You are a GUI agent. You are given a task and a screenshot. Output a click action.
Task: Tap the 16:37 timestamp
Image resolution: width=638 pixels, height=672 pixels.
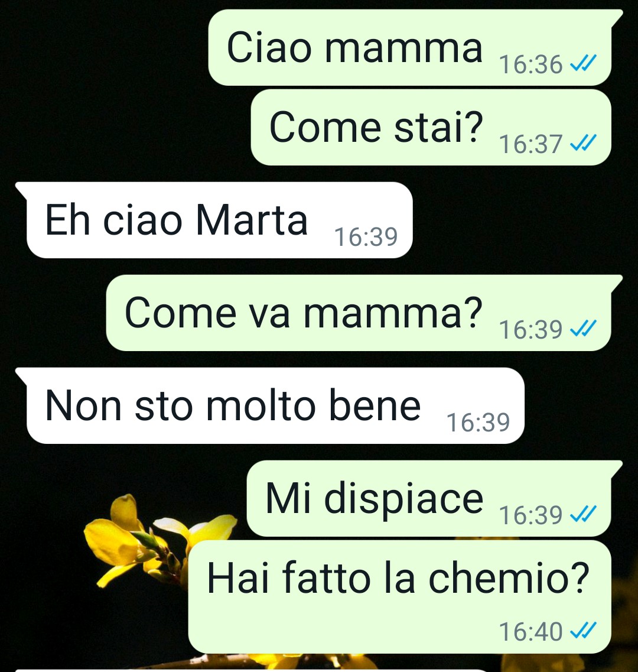531,144
